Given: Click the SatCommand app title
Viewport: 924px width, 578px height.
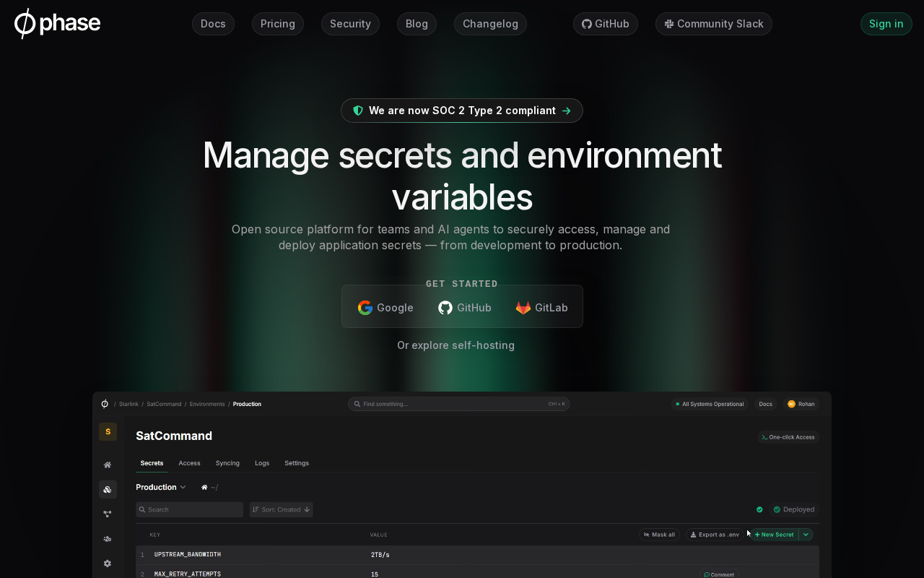Looking at the screenshot, I should tap(174, 436).
